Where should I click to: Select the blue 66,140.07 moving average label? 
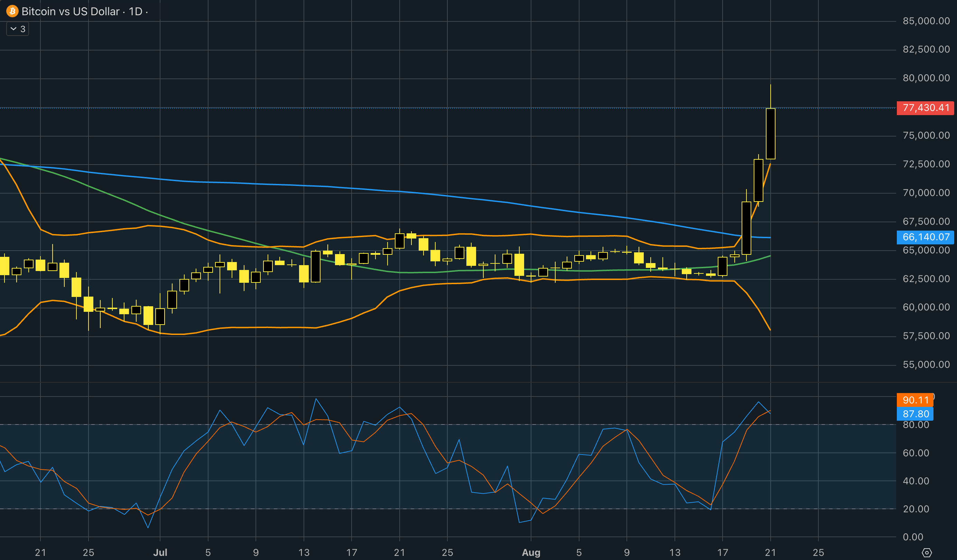tap(926, 237)
